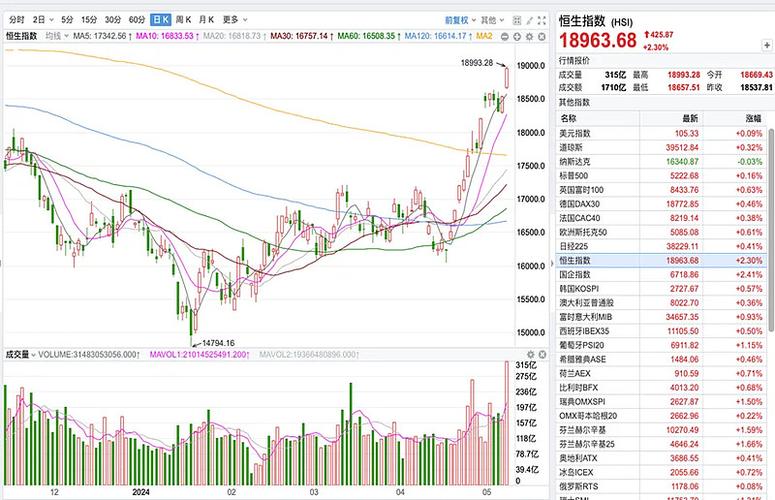Select the 韩国KOSPI row
The image size is (775, 500).
click(x=661, y=289)
